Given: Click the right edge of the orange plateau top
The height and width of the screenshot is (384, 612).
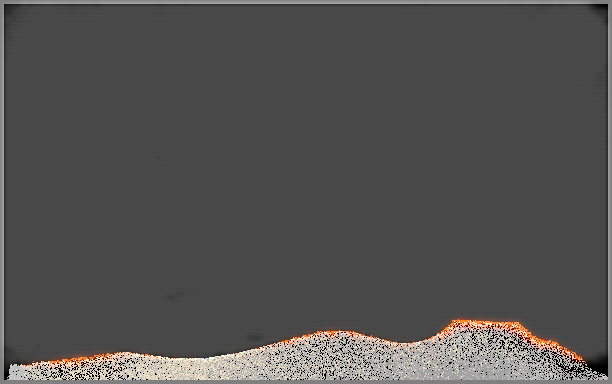Looking at the screenshot, I should point(518,324).
